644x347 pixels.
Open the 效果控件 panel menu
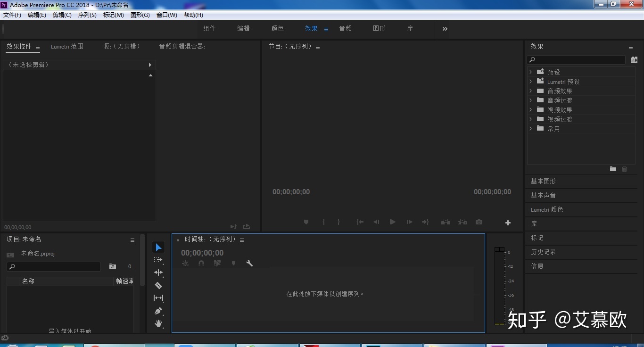tap(38, 47)
